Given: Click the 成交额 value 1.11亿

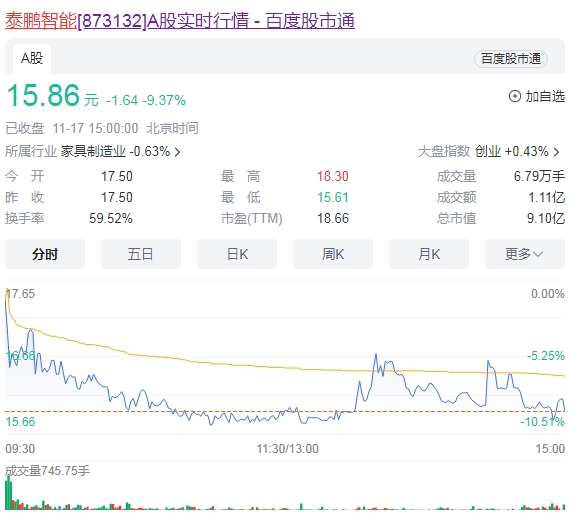Looking at the screenshot, I should click(547, 197).
